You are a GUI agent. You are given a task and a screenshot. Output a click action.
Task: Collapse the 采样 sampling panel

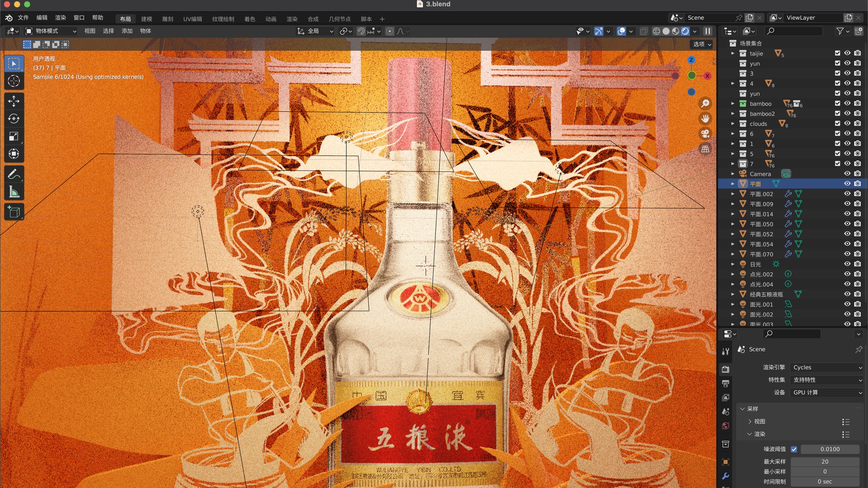pos(743,409)
